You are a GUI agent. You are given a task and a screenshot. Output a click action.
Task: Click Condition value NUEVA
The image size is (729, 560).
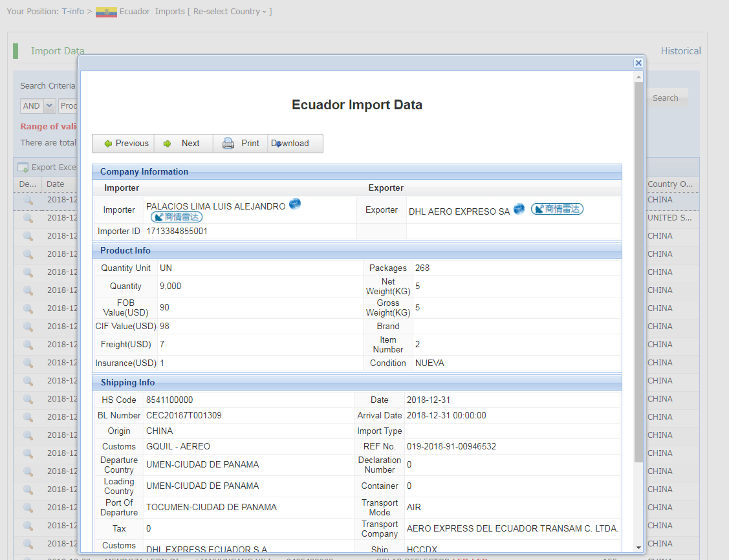(x=430, y=363)
